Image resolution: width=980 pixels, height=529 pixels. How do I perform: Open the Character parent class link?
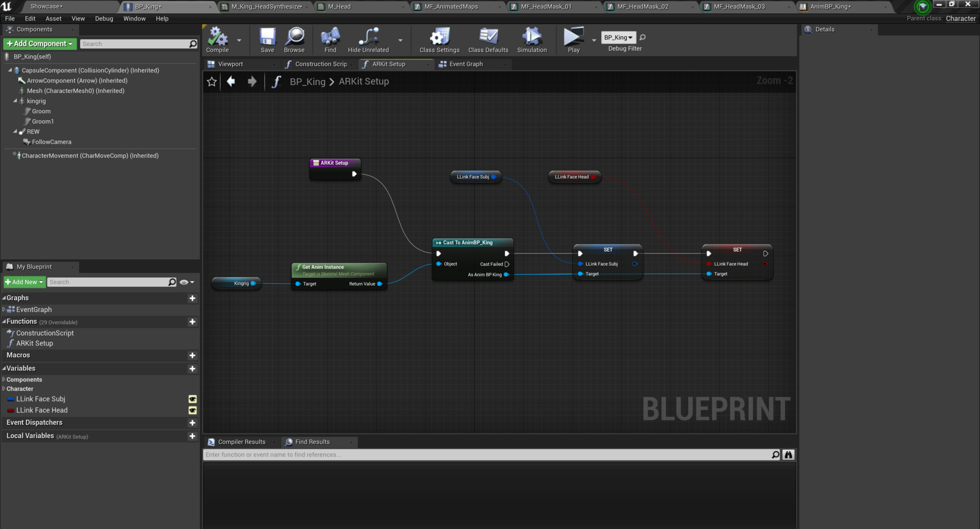(x=960, y=18)
